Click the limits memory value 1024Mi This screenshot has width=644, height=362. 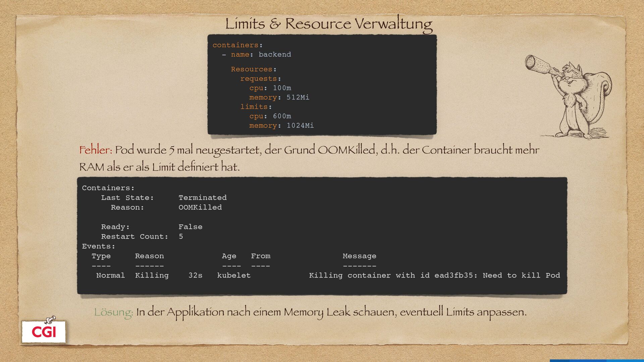[300, 125]
